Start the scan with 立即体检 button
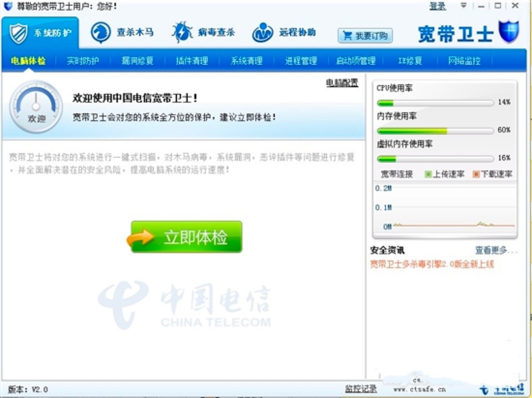The width and height of the screenshot is (532, 398). coord(186,237)
